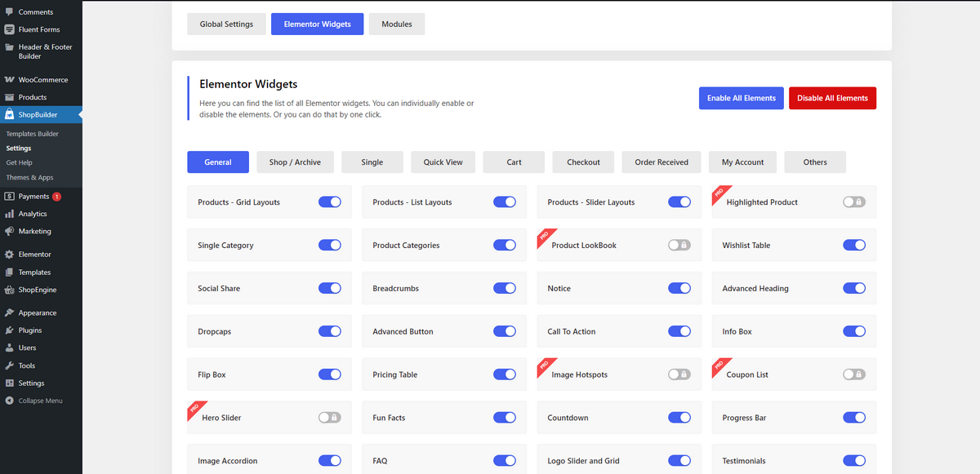Click the Payments menu icon
Viewport: 980px width, 474px height.
point(9,197)
